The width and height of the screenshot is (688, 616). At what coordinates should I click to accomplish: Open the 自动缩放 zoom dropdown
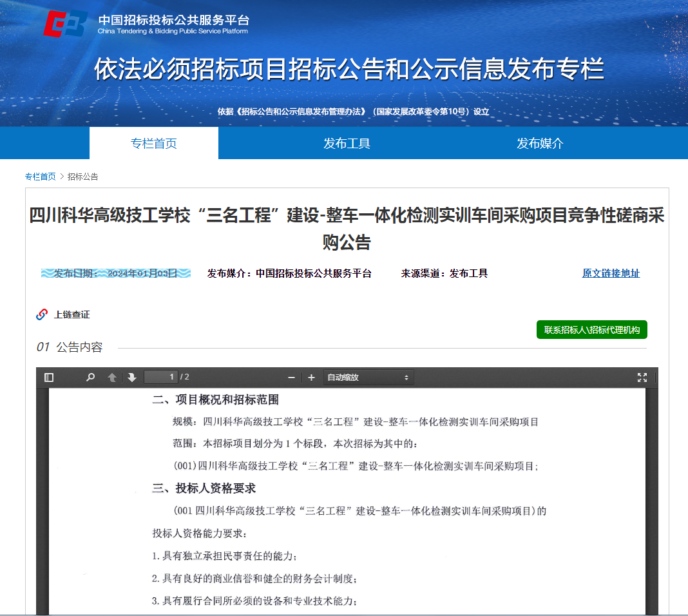[368, 378]
